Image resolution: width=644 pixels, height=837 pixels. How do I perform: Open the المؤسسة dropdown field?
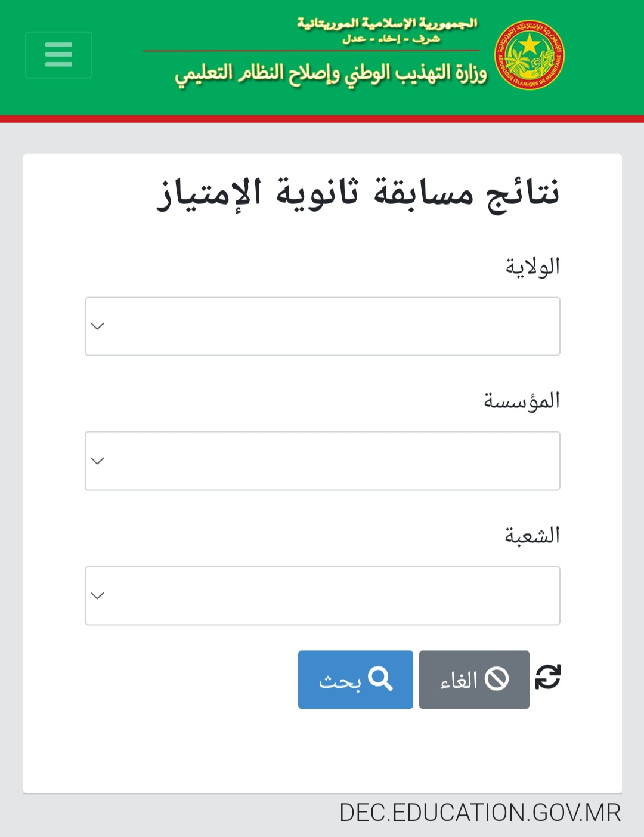point(322,461)
